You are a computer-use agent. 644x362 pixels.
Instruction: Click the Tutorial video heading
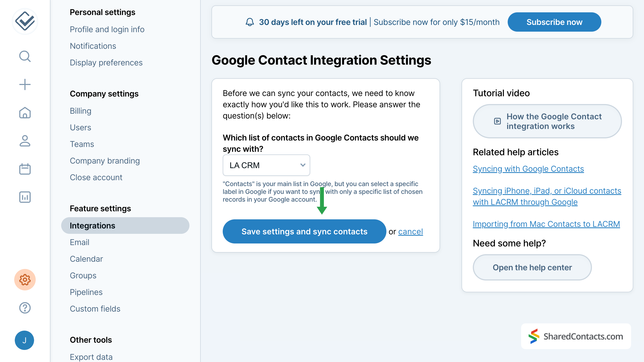pyautogui.click(x=501, y=93)
